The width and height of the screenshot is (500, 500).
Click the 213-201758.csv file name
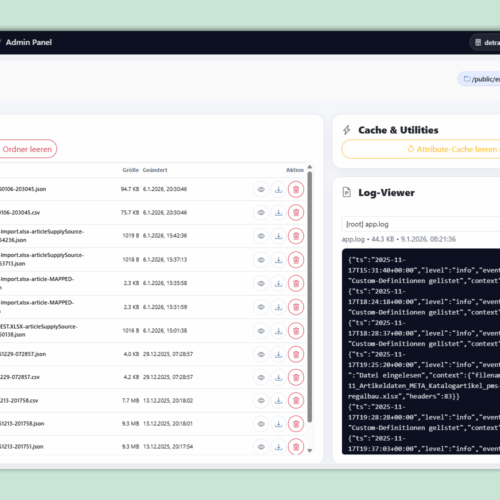coord(19,401)
